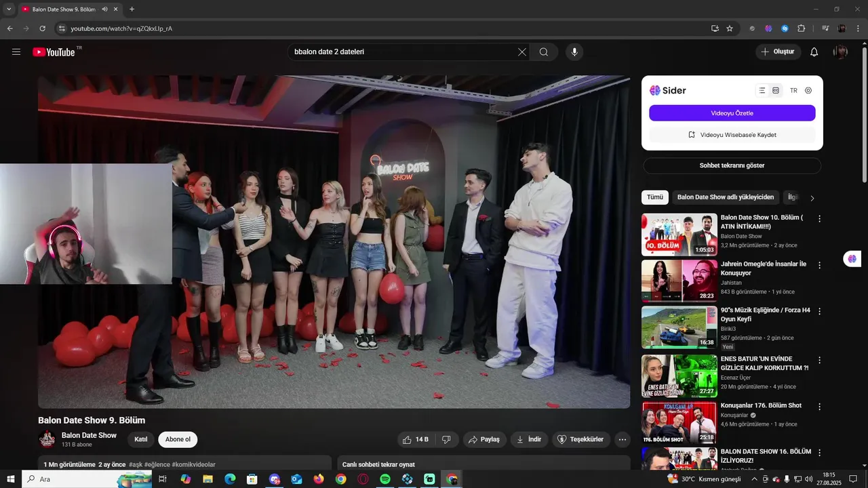Show hidden system tray icons

[754, 479]
